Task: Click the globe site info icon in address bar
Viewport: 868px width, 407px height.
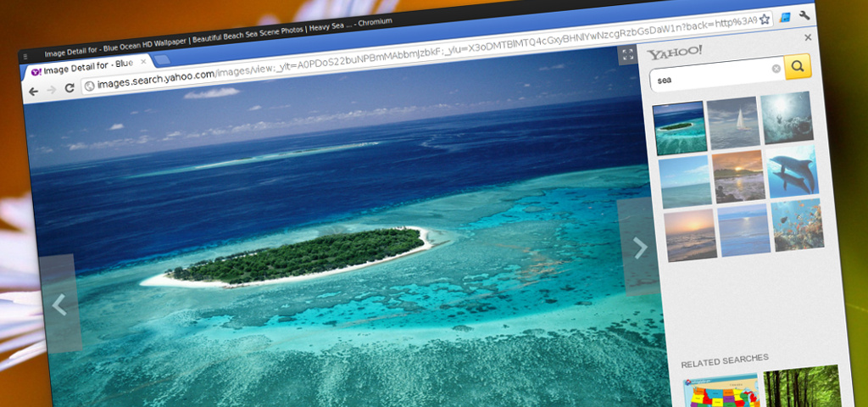Action: click(90, 86)
